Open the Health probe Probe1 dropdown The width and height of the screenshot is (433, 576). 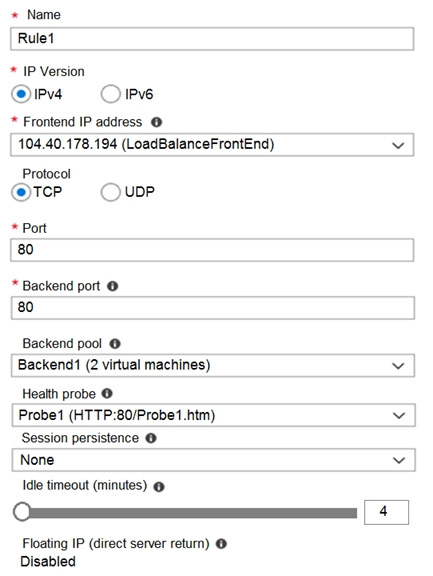coord(213,415)
